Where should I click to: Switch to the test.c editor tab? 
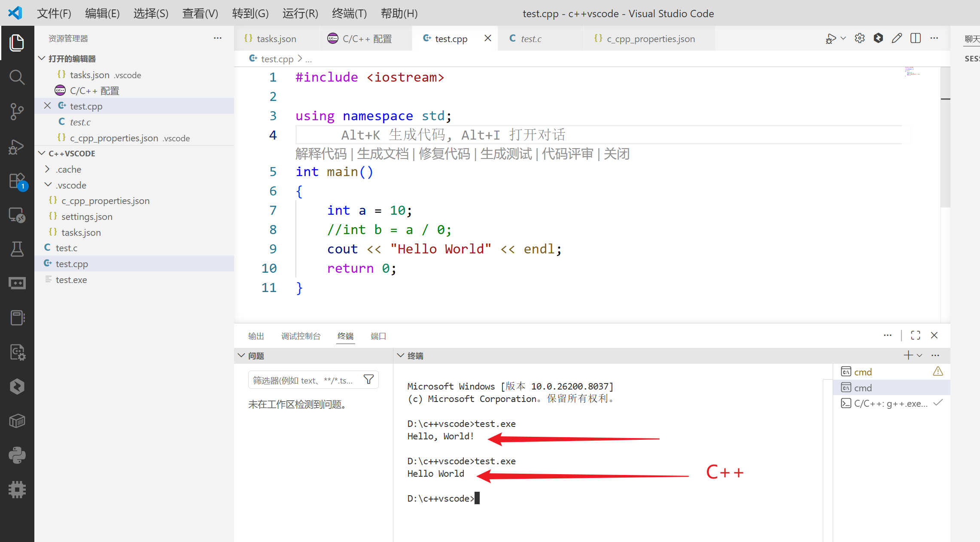(x=531, y=39)
